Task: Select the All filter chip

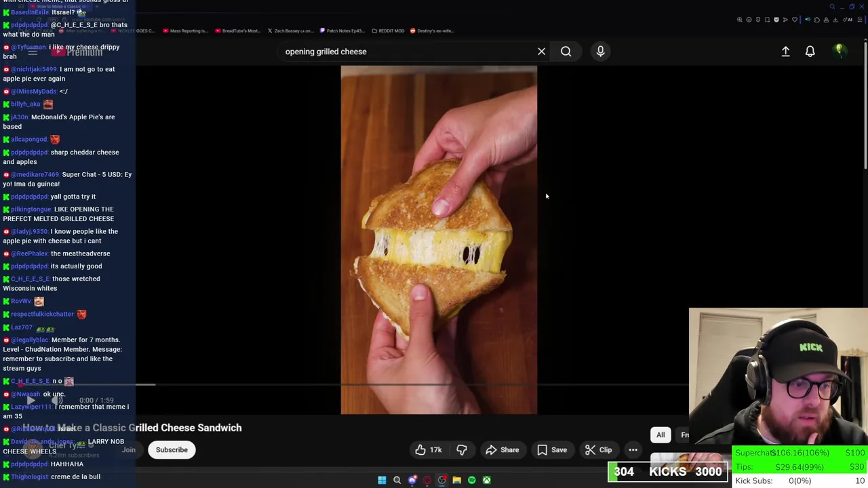Action: pyautogui.click(x=660, y=435)
